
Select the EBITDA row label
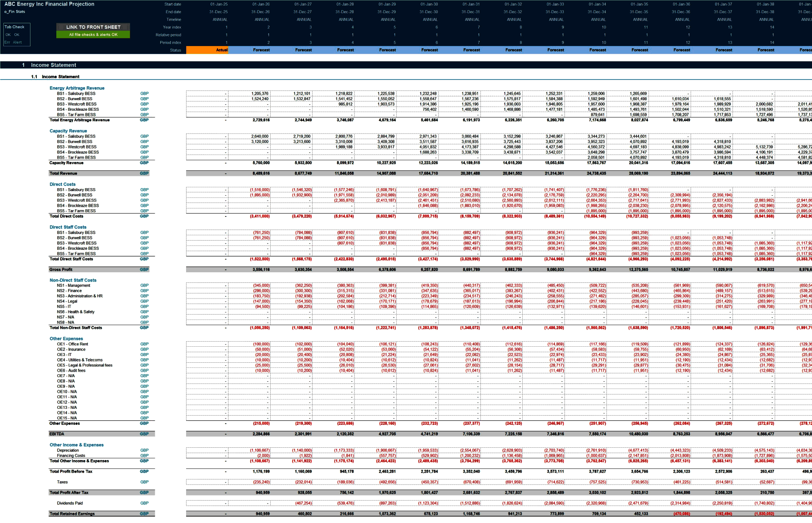(58, 434)
